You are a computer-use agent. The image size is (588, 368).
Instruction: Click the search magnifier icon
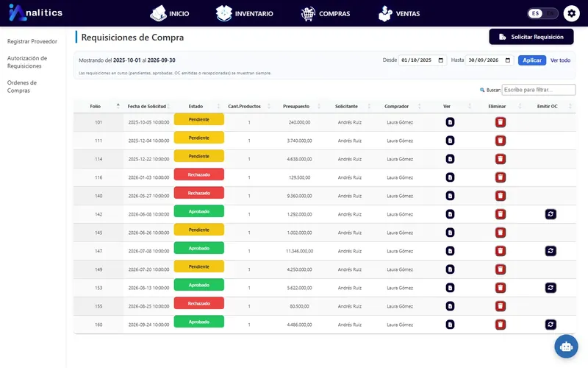(x=482, y=90)
